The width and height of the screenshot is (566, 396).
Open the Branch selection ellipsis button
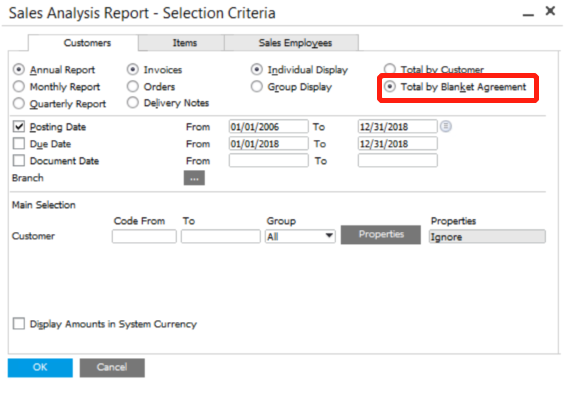tap(194, 178)
